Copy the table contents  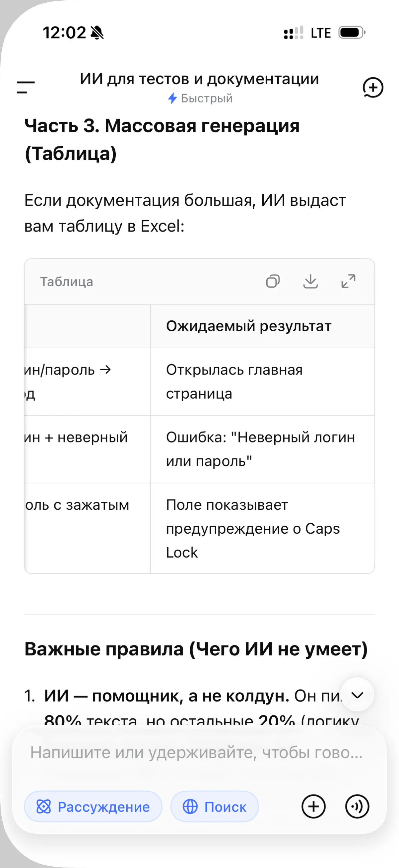click(x=273, y=281)
